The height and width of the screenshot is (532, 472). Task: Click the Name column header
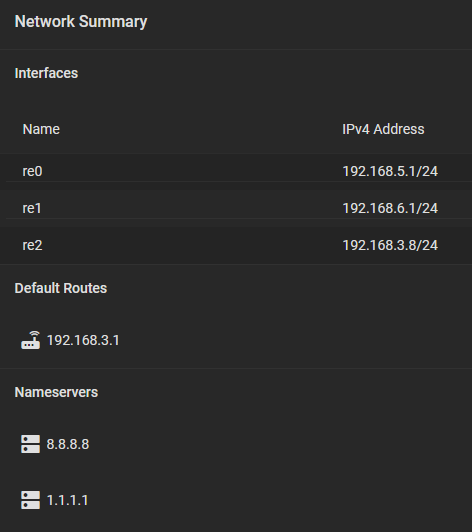click(41, 129)
